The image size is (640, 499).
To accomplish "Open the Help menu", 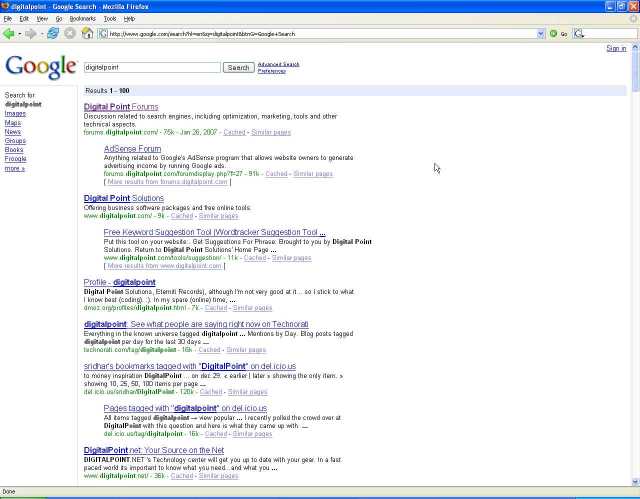I will [x=129, y=19].
